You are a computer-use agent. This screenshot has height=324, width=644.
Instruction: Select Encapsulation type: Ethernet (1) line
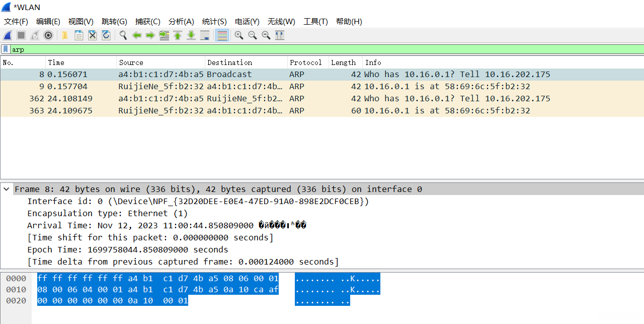107,214
